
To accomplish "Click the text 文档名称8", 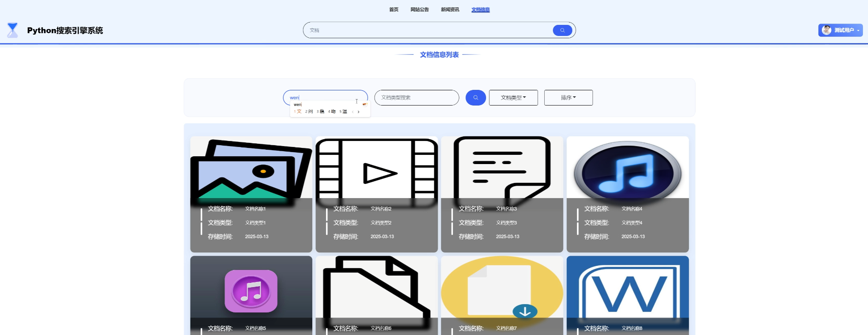I will [632, 329].
